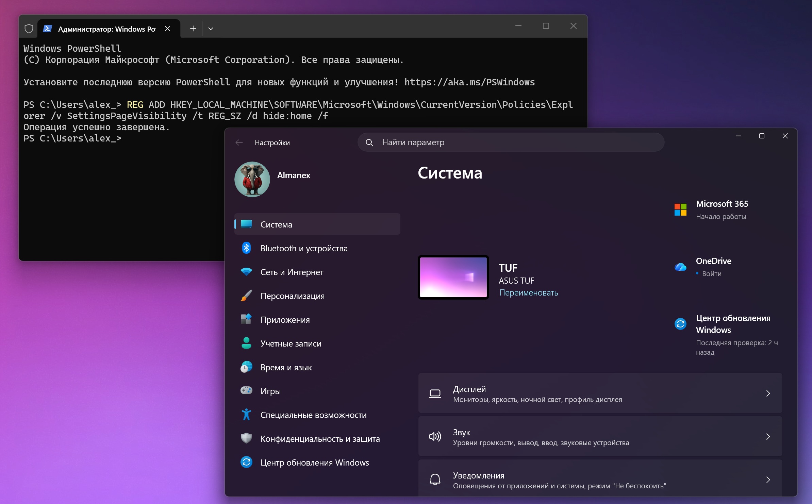Click the search magnifier icon in Settings

369,142
